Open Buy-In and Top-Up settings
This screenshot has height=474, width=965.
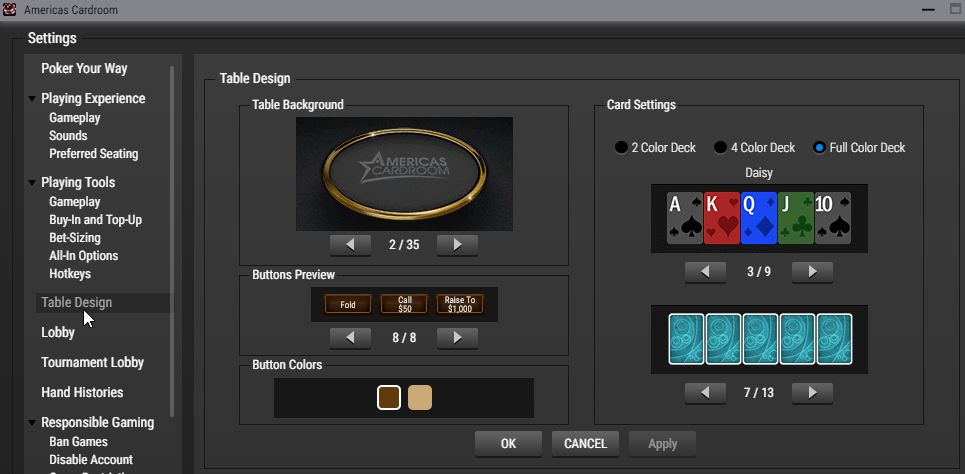(95, 219)
